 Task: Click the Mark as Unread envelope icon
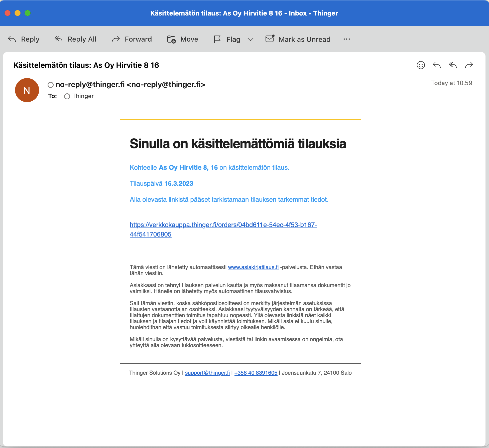(270, 39)
